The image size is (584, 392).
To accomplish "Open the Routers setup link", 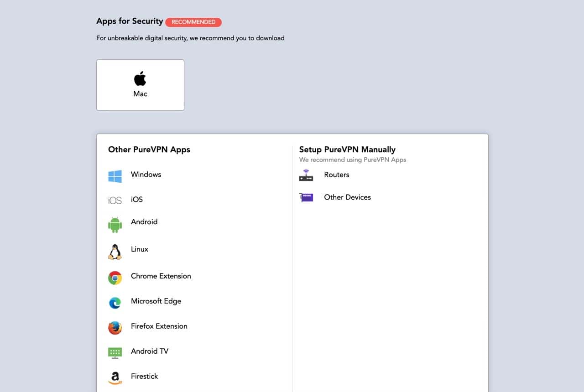I will [x=337, y=175].
